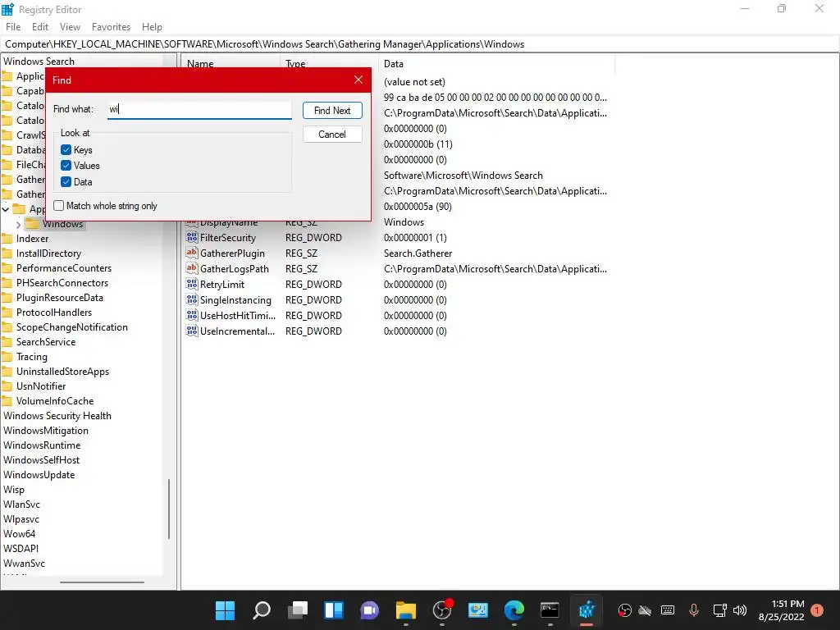Viewport: 840px width, 630px height.
Task: Open notification badge in taskbar corner
Action: coord(817,610)
